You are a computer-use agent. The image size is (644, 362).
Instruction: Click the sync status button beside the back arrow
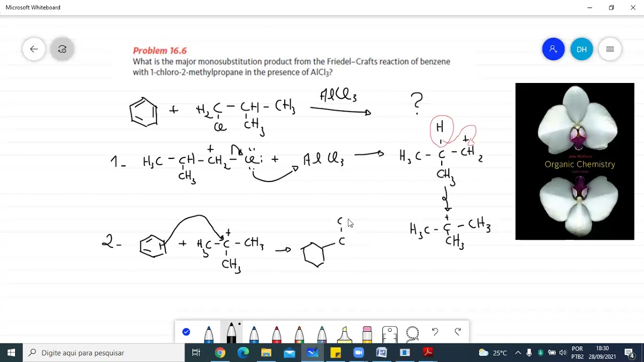click(x=62, y=49)
